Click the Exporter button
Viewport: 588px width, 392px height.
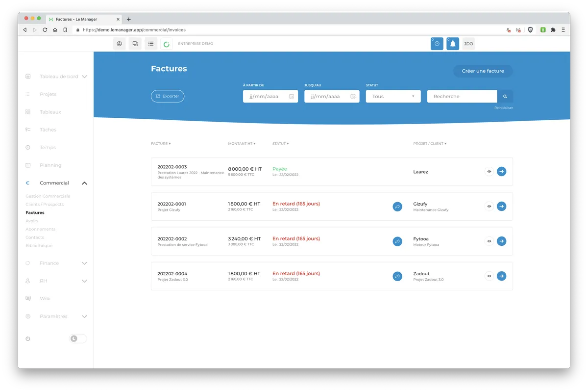(x=168, y=96)
